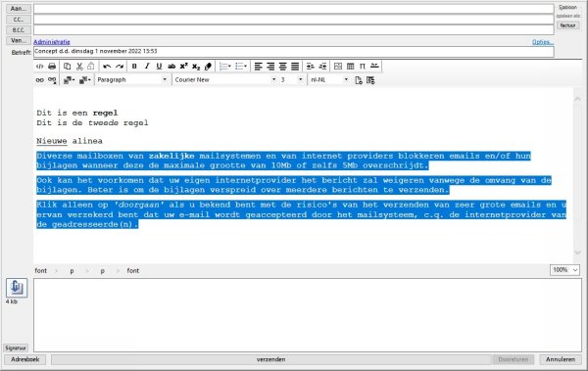This screenshot has height=371, width=588.
Task: Open the Courier New font dropdown
Action: [x=225, y=80]
